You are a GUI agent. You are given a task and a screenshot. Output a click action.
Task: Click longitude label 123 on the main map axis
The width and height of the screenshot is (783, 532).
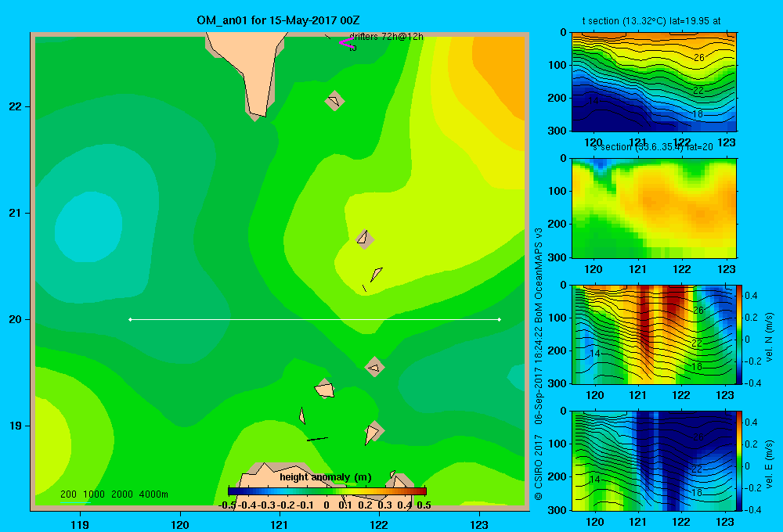click(x=479, y=524)
